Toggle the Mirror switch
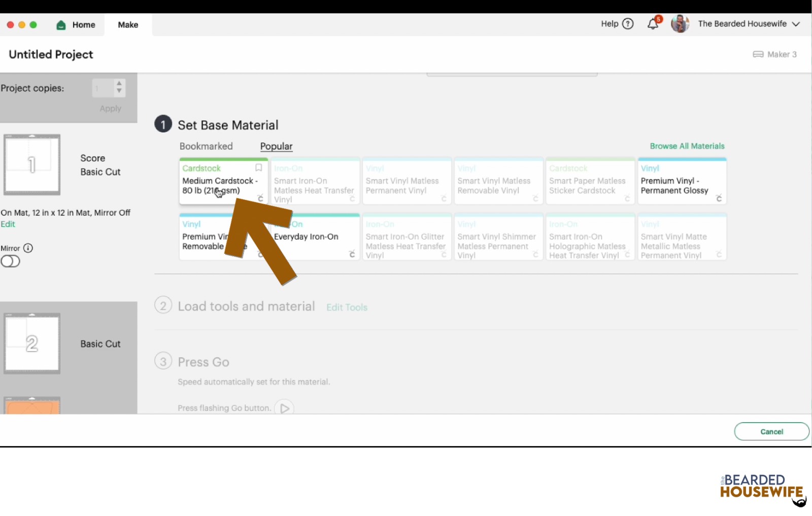Screen dimensions: 812x516 pyautogui.click(x=10, y=261)
